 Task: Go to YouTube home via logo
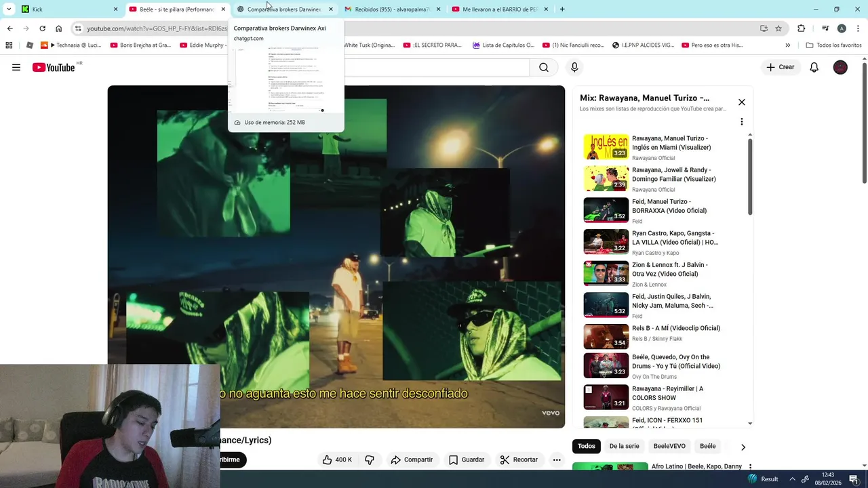pos(54,67)
